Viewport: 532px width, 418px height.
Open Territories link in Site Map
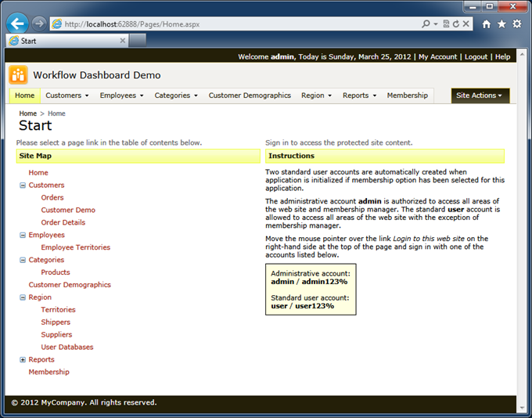click(x=59, y=310)
